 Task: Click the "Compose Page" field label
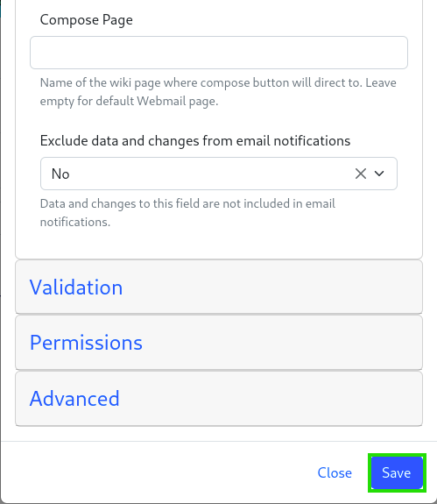pos(87,20)
